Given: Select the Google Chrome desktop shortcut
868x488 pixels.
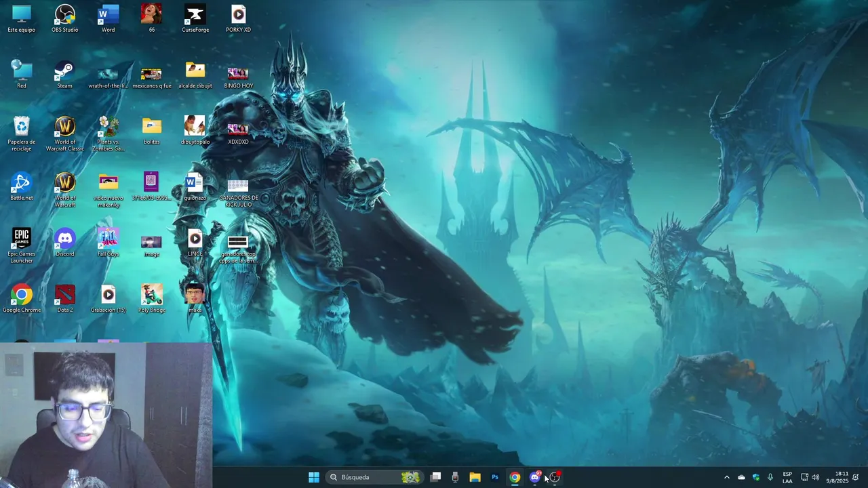Looking at the screenshot, I should tap(22, 298).
